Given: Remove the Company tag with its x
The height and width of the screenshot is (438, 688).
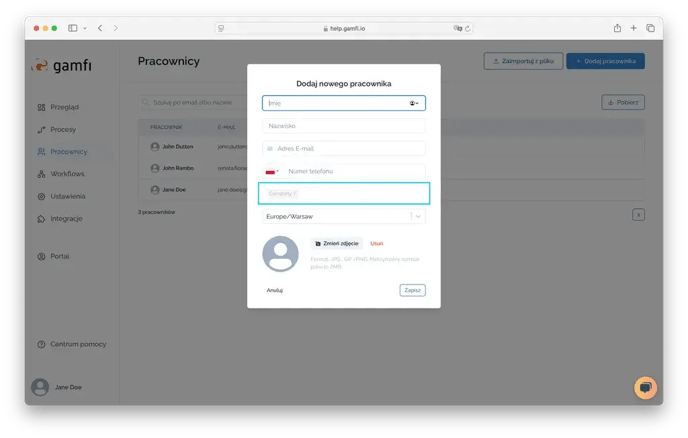Looking at the screenshot, I should [295, 193].
